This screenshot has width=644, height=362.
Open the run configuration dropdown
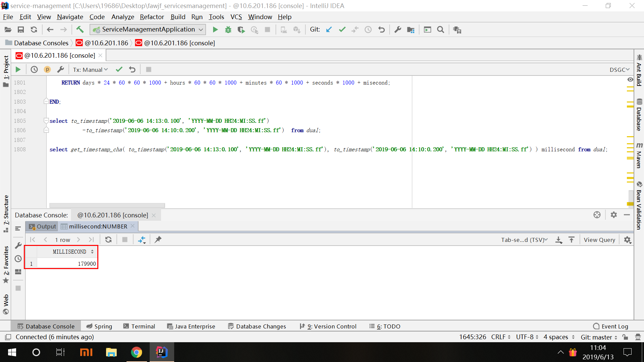click(x=147, y=30)
